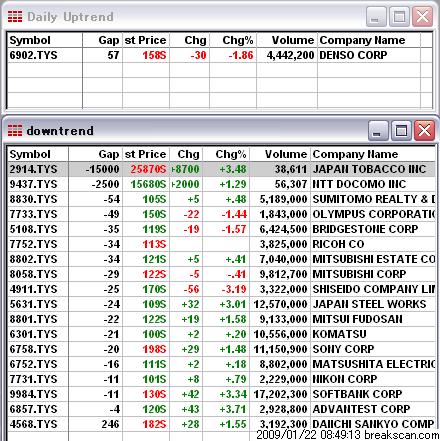Image resolution: width=440 pixels, height=441 pixels.
Task: Minimize the downtrend window
Action: point(378,130)
